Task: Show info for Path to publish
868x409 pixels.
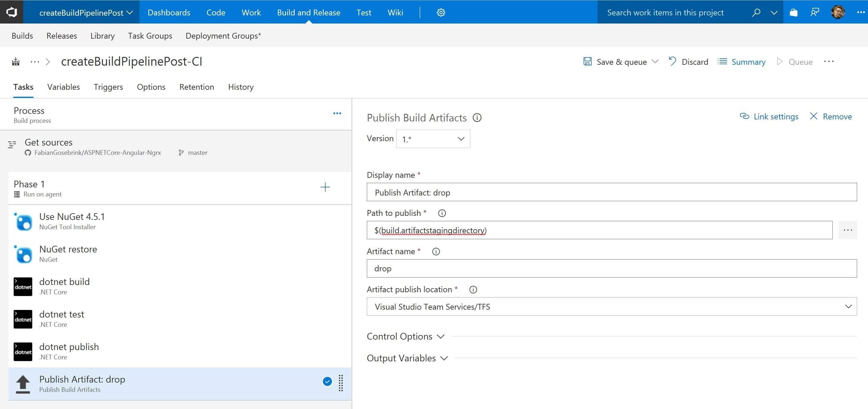Action: pyautogui.click(x=442, y=213)
